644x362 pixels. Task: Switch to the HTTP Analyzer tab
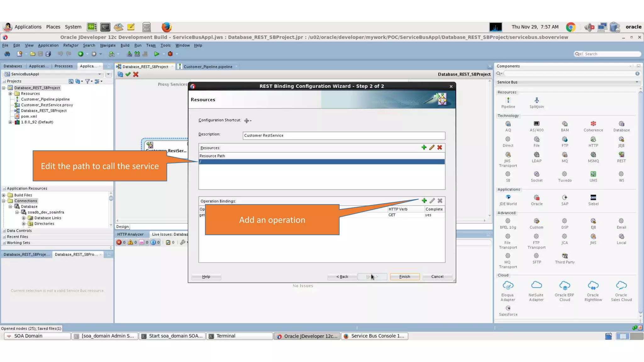[130, 234]
